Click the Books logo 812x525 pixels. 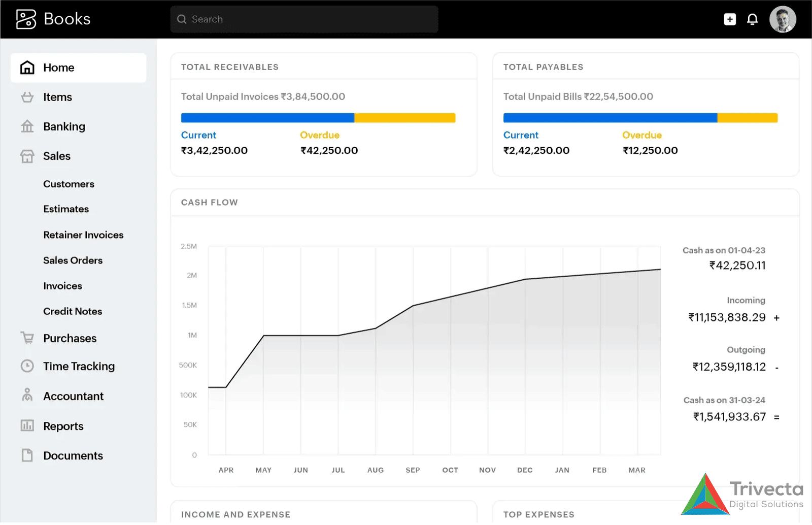[53, 19]
